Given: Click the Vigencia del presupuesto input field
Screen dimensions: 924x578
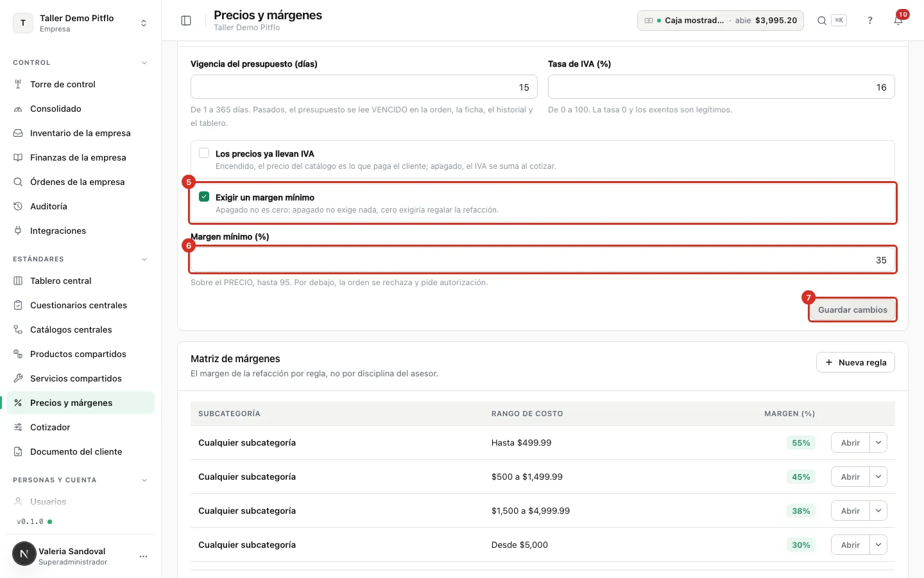Looking at the screenshot, I should (x=364, y=87).
